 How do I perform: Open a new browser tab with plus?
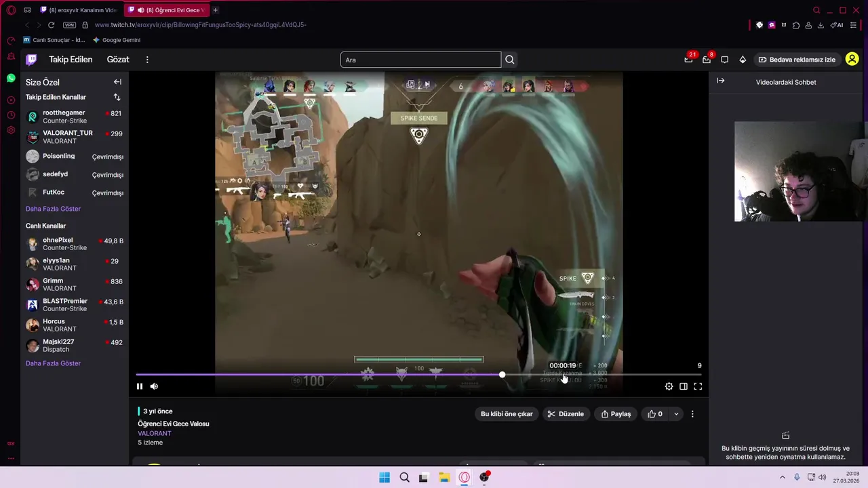click(x=215, y=10)
